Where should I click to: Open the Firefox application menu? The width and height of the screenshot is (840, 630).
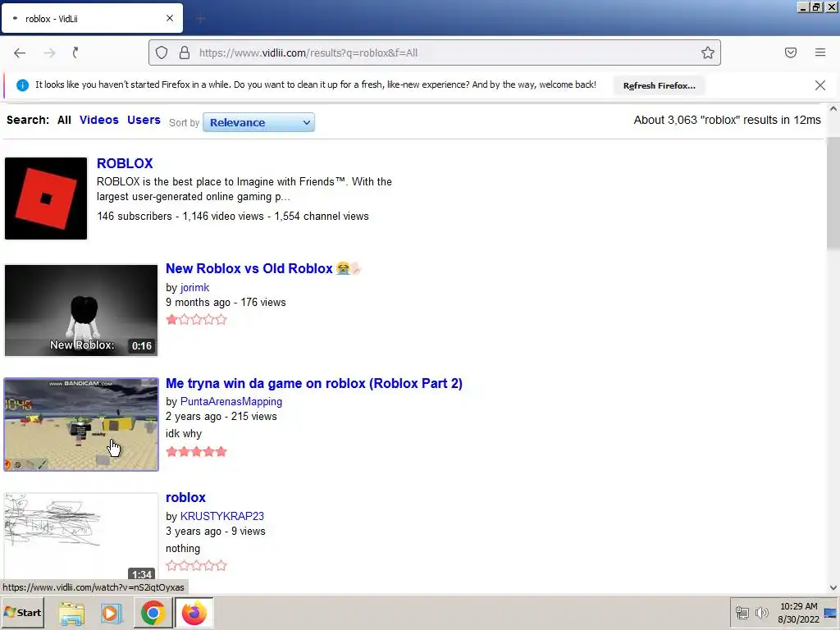pyautogui.click(x=820, y=52)
